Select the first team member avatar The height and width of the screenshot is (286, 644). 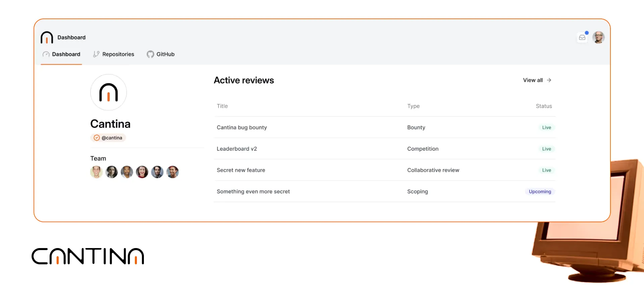tap(96, 172)
